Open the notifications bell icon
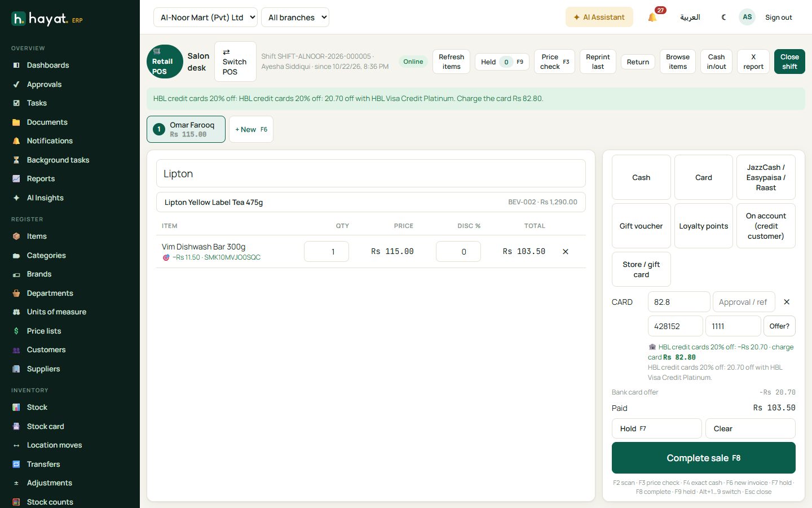Image resolution: width=812 pixels, height=508 pixels. point(652,17)
